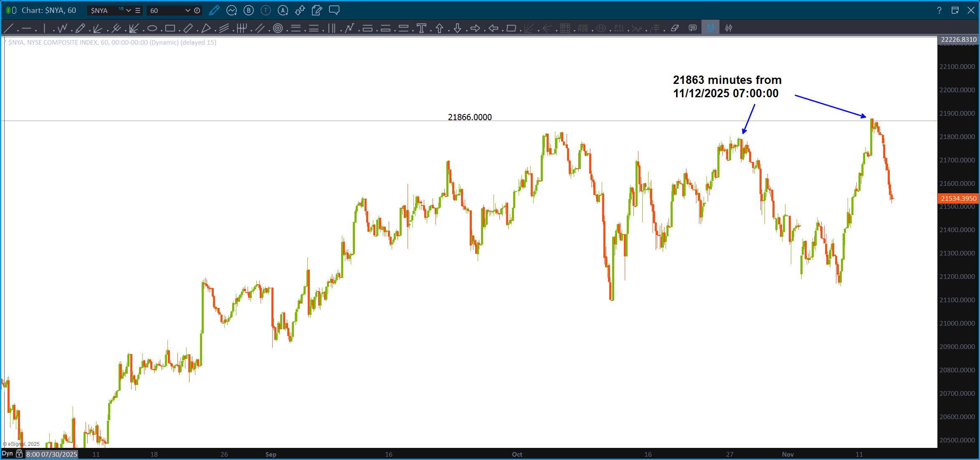Screen dimensions: 980x460
Task: Select the Fibonacci circles tool
Action: [x=278, y=28]
